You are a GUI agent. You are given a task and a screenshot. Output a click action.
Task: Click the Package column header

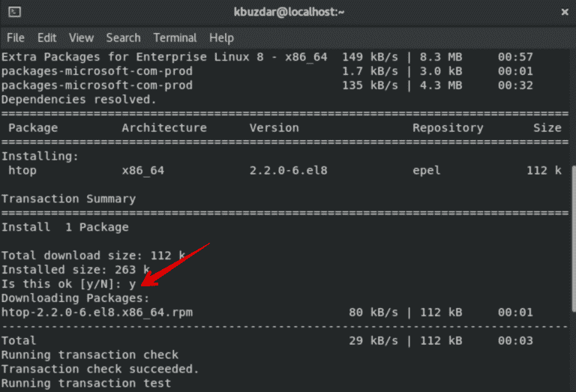click(x=33, y=127)
